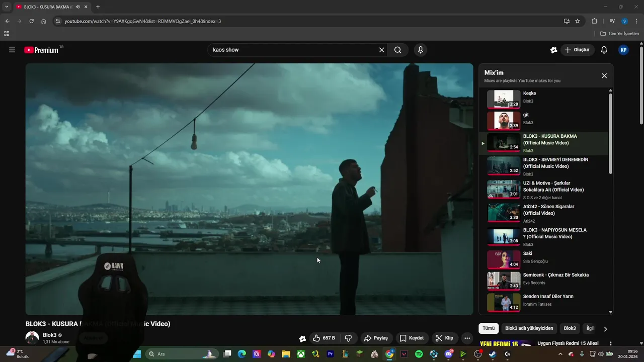Select 'Blok3 adlı yükleyiciden' chip
Screen dimensions: 644x362
529,328
